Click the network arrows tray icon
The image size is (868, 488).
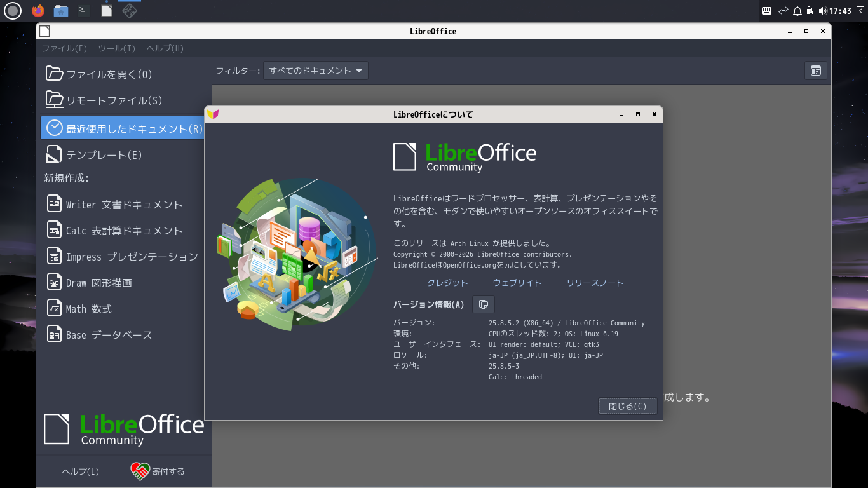click(783, 11)
